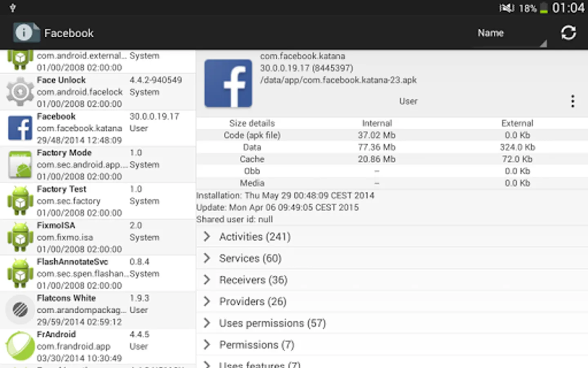Tap Flatcons White version 1.9.3

[139, 298]
